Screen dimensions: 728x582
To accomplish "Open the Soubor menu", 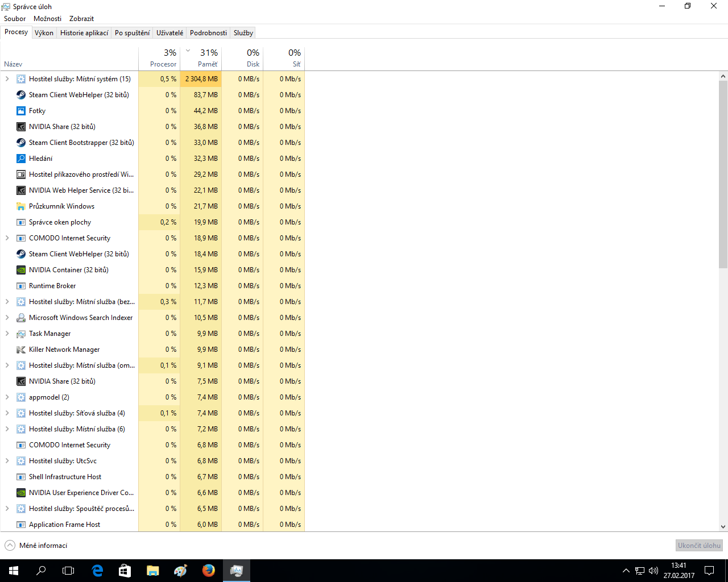I will (15, 19).
